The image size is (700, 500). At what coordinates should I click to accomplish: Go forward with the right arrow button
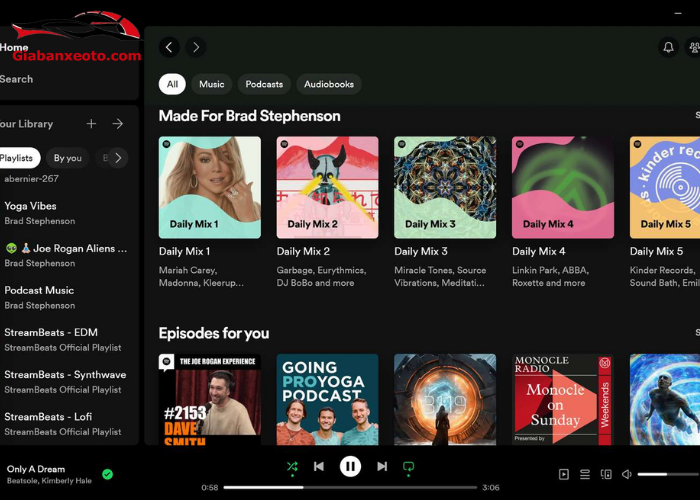pyautogui.click(x=196, y=47)
